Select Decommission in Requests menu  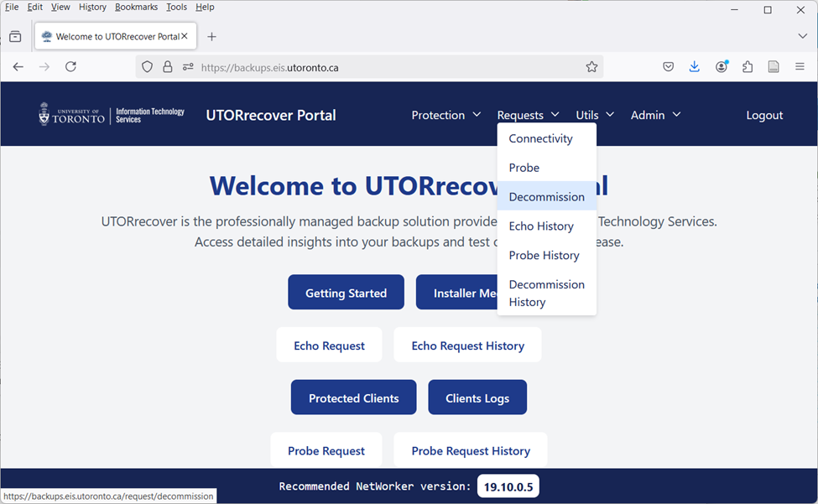pyautogui.click(x=546, y=197)
